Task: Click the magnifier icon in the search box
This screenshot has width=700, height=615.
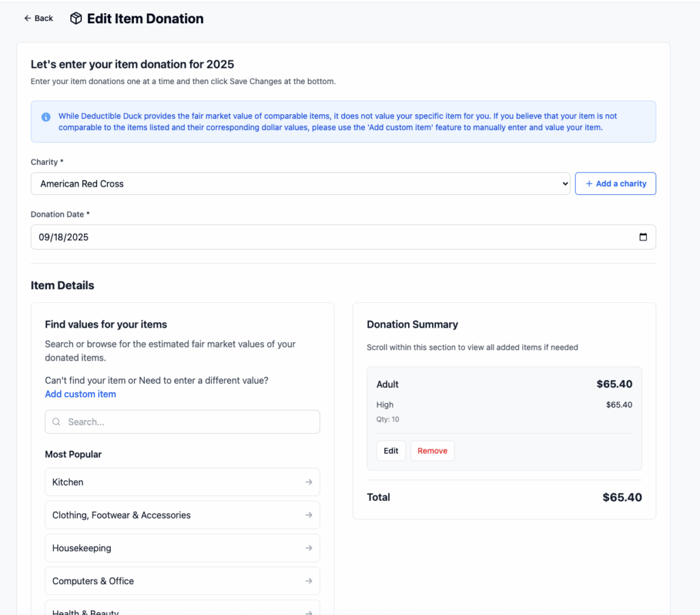Action: [57, 422]
